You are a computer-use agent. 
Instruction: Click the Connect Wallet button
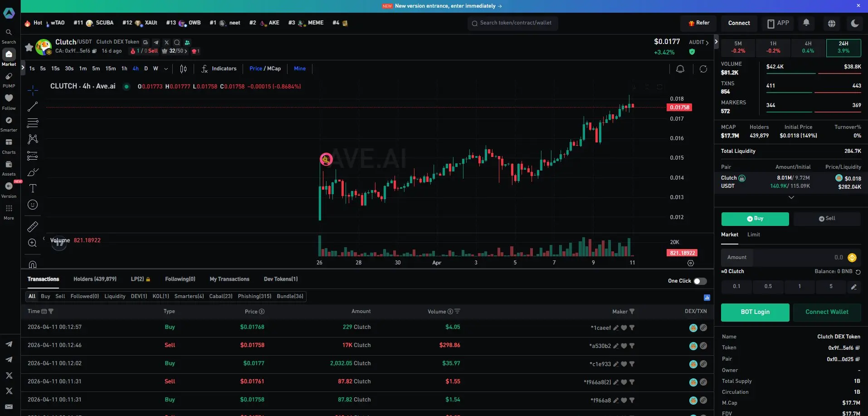tap(827, 312)
